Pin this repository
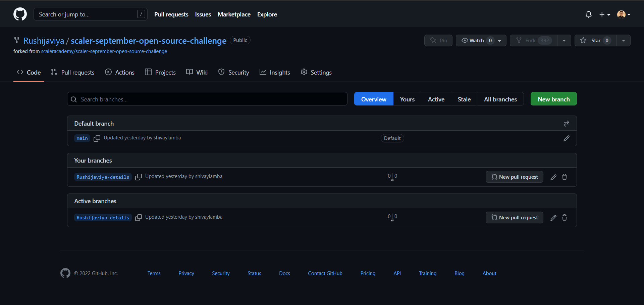Screen dimensions: 644x305 coord(438,40)
